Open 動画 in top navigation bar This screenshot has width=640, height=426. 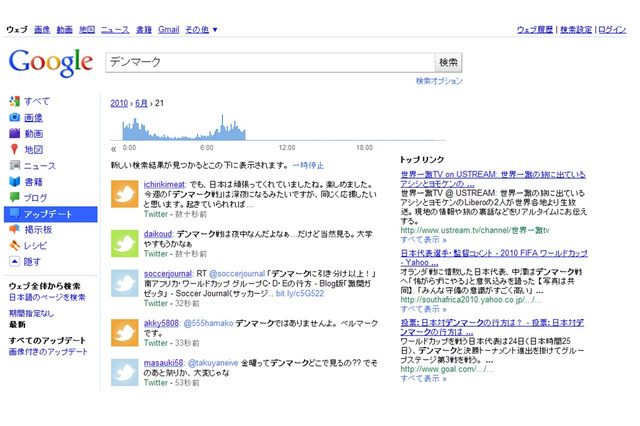pyautogui.click(x=64, y=29)
